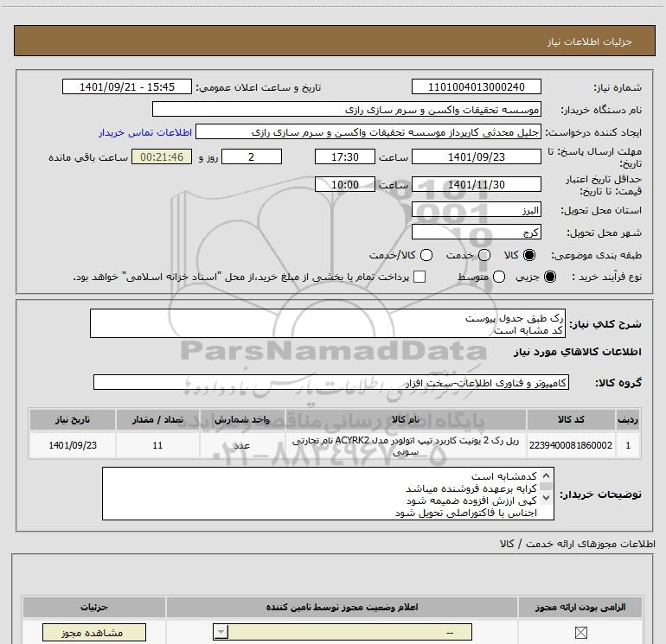Click the تعداد / مقدار column header

pyautogui.click(x=157, y=419)
